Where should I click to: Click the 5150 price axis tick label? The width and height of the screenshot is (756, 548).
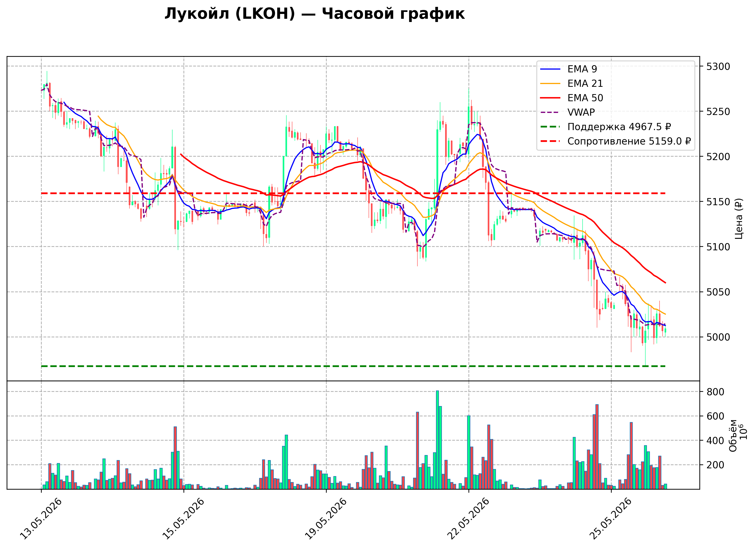tap(718, 202)
